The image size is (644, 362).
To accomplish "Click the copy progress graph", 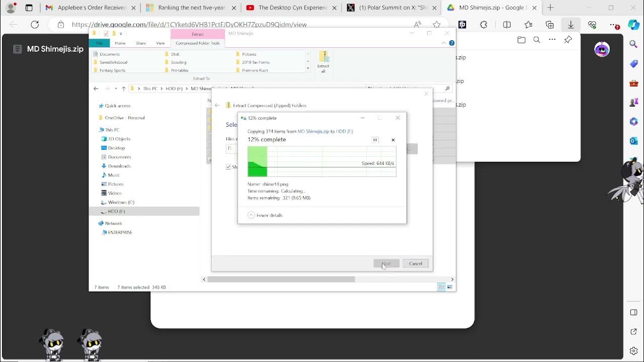I will point(322,161).
